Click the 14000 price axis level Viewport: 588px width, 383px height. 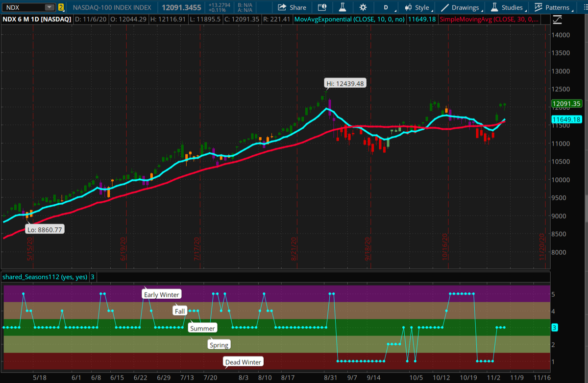click(562, 35)
